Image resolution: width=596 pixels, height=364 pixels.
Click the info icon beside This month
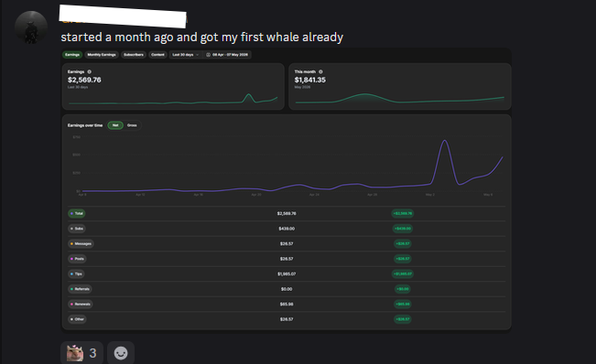[x=320, y=71]
